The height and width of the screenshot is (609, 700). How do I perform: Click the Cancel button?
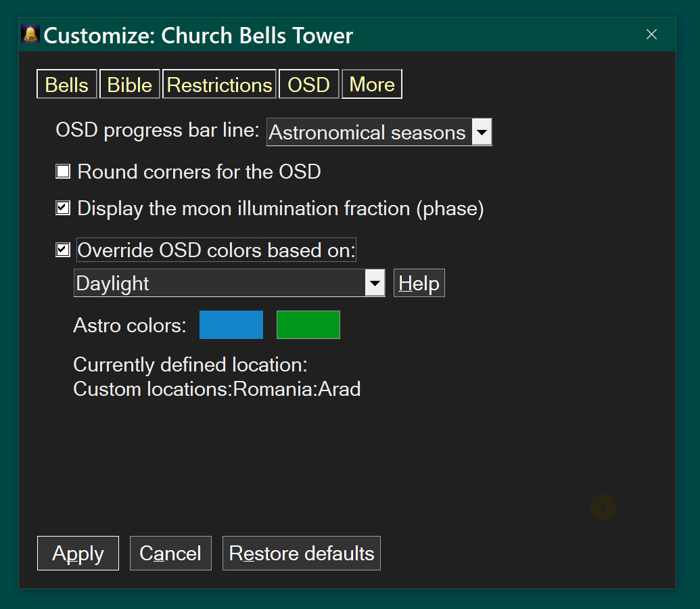click(170, 554)
